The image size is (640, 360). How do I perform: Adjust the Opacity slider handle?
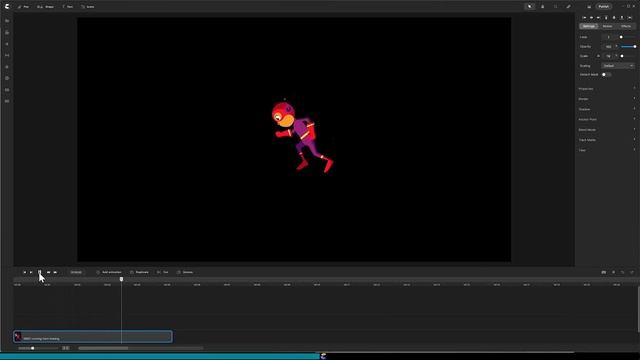635,47
